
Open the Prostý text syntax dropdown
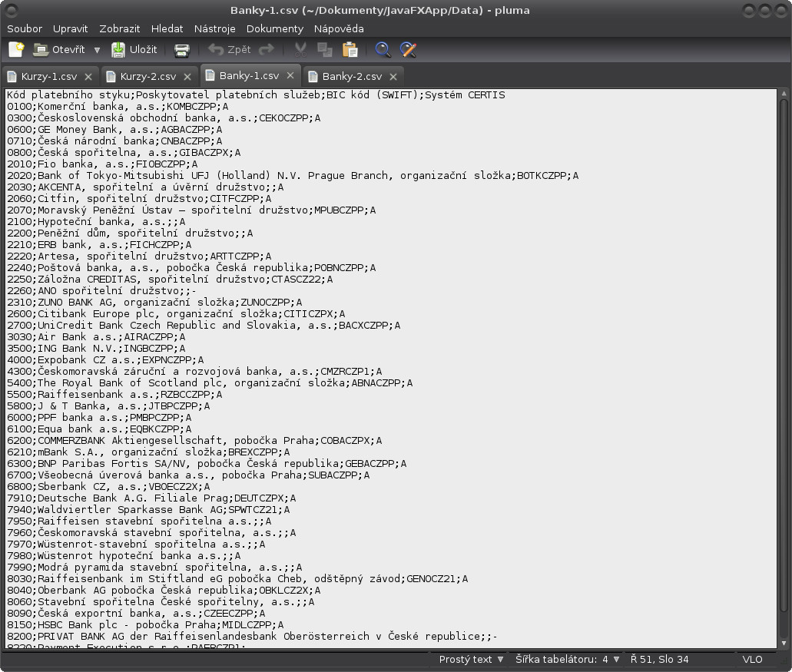(x=471, y=660)
